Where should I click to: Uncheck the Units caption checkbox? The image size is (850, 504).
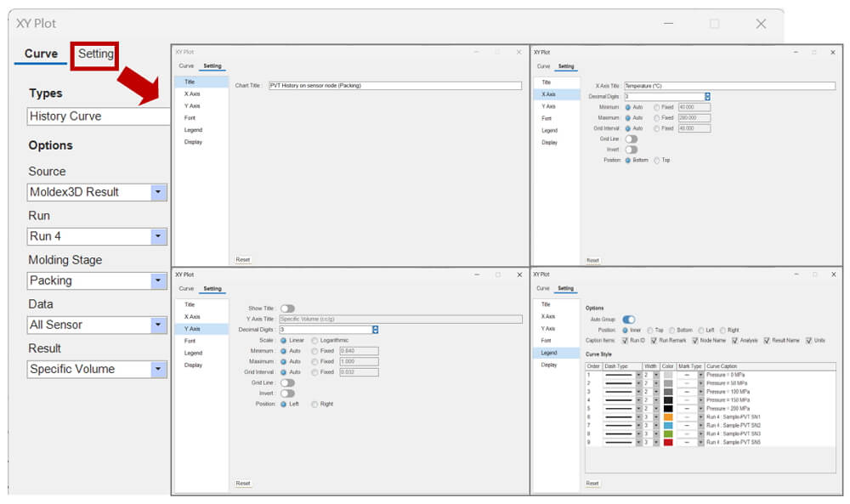[809, 340]
